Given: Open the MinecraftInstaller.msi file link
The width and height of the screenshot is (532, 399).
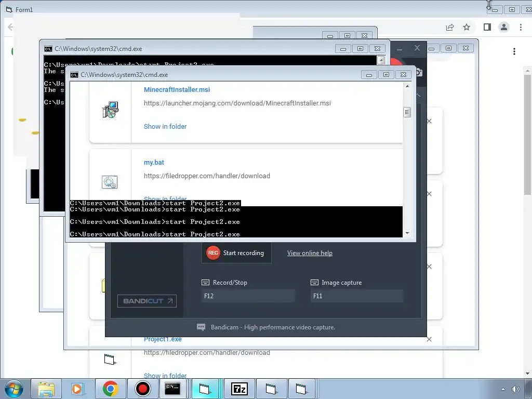Looking at the screenshot, I should pyautogui.click(x=177, y=89).
